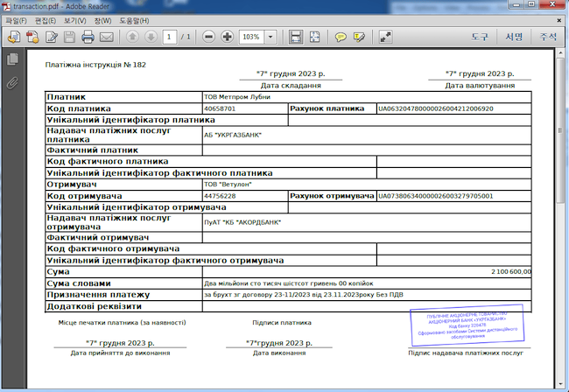Viewport: 569px width, 392px height.
Task: Click the blue bank stamp
Action: click(x=467, y=325)
